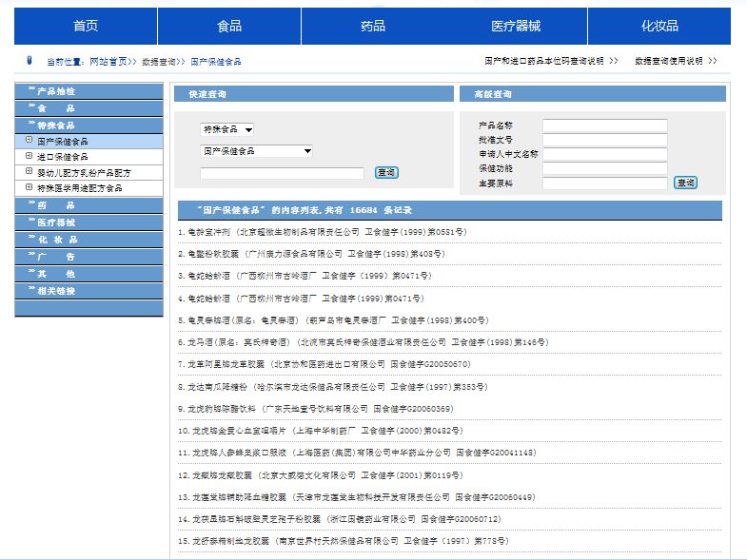Screen dimensions: 747x560
Task: Open result 7, 龙革阿里牌龙革胶囊
Action: [x=324, y=364]
